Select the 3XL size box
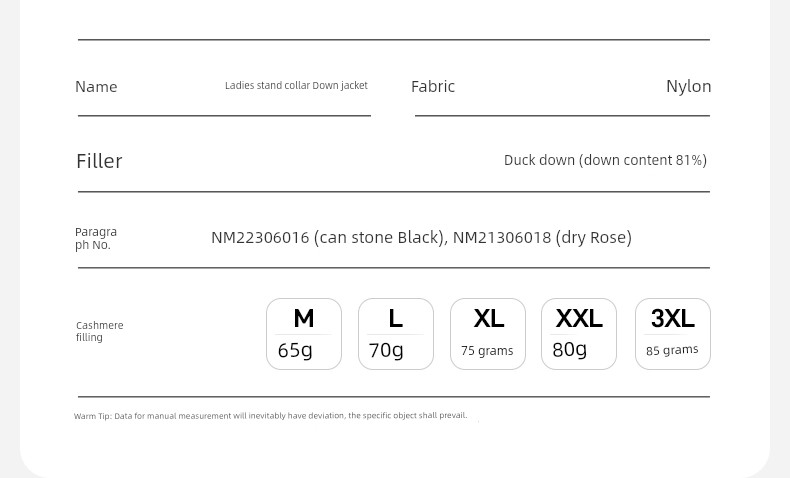This screenshot has height=478, width=790. pos(673,334)
